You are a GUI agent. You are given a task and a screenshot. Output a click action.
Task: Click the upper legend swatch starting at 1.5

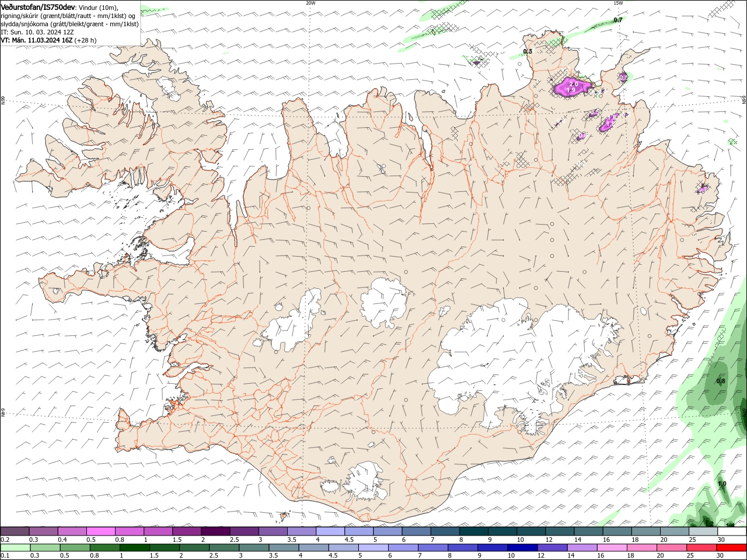click(186, 531)
